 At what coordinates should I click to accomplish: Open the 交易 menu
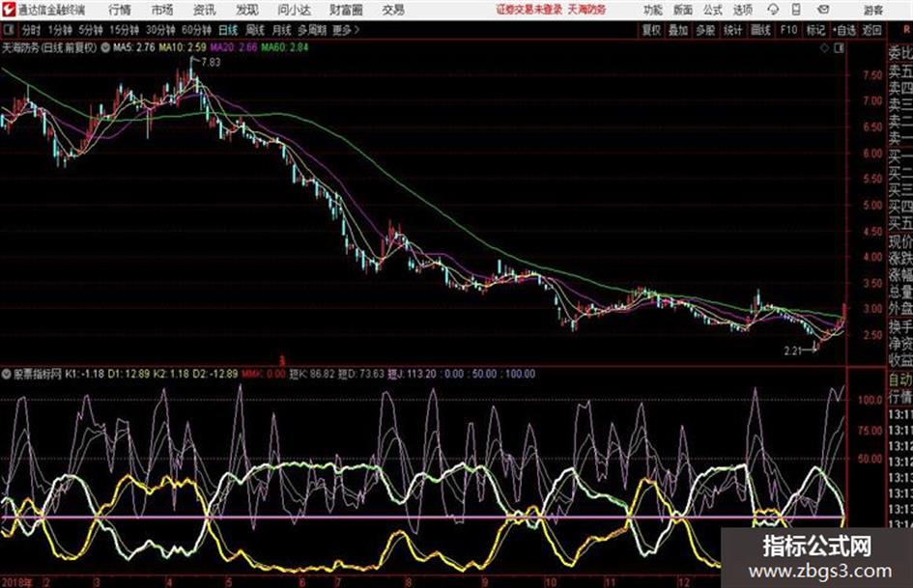[393, 10]
